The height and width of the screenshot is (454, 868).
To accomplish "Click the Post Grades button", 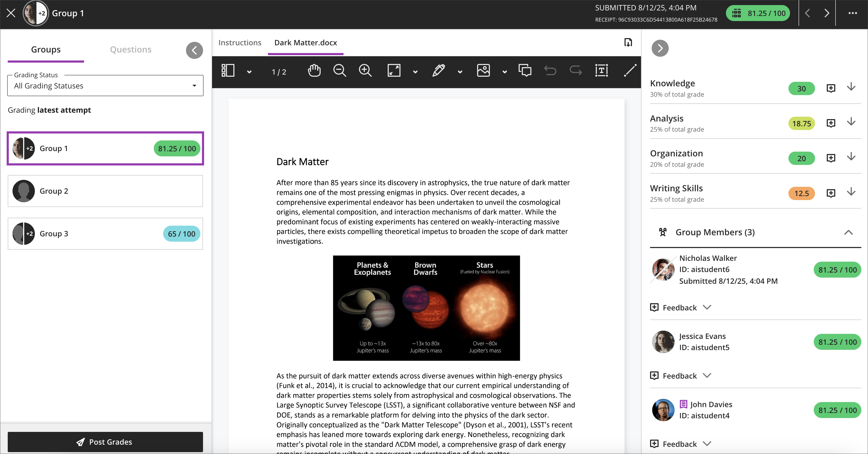I will tap(105, 442).
